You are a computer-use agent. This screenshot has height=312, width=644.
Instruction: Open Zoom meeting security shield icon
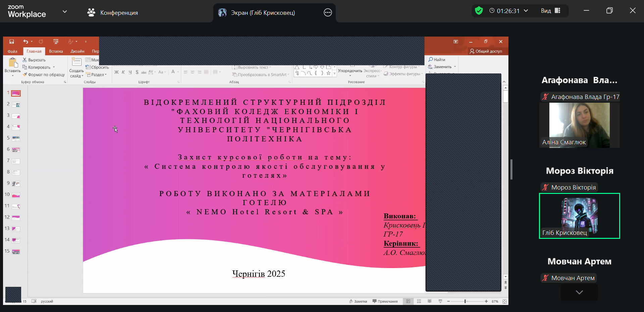(x=479, y=11)
